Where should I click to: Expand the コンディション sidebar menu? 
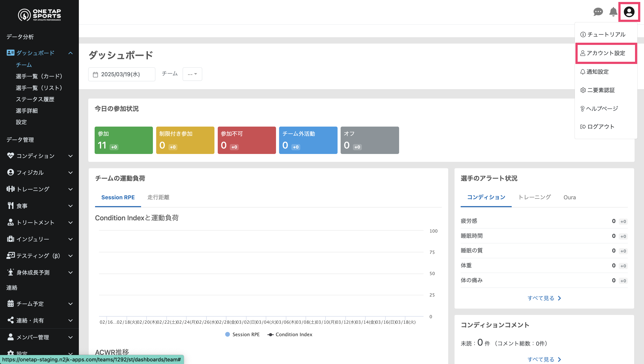71,156
